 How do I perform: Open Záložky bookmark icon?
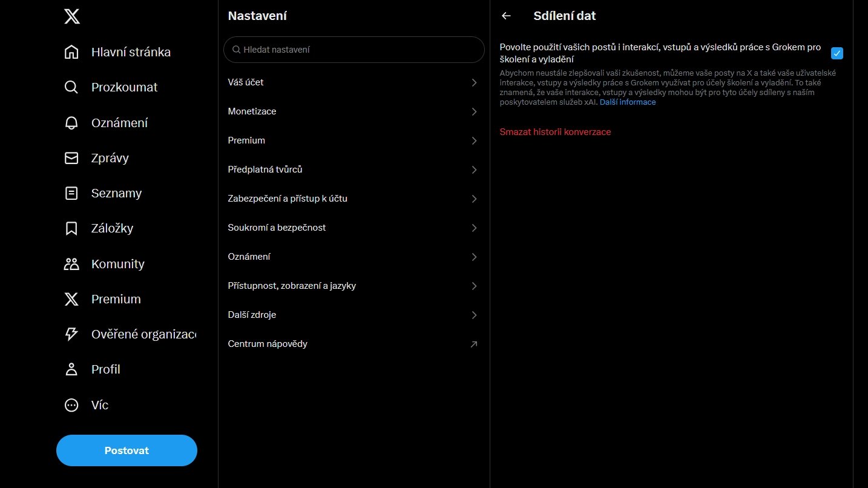tap(71, 228)
